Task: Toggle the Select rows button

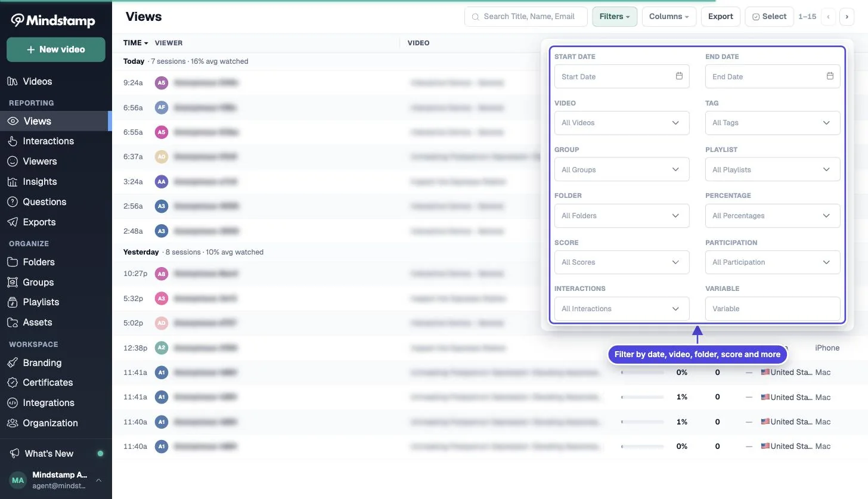Action: point(769,17)
